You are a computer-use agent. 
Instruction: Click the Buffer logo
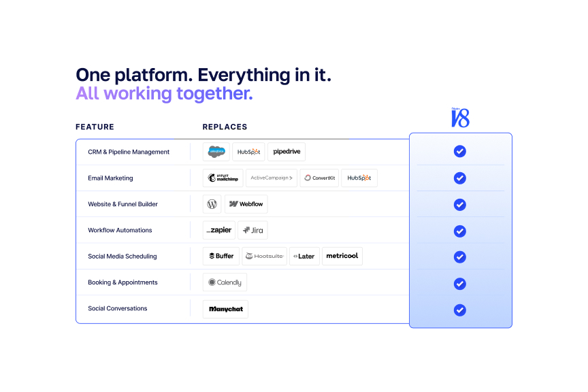pyautogui.click(x=221, y=256)
